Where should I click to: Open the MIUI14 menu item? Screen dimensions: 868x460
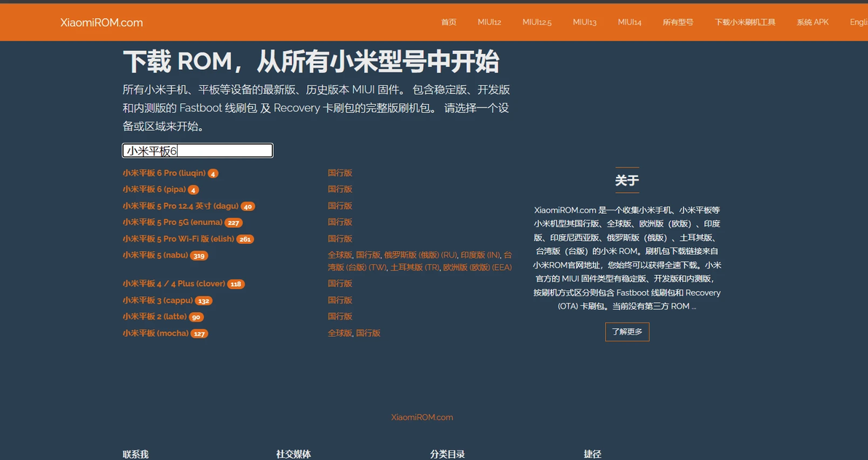click(629, 22)
